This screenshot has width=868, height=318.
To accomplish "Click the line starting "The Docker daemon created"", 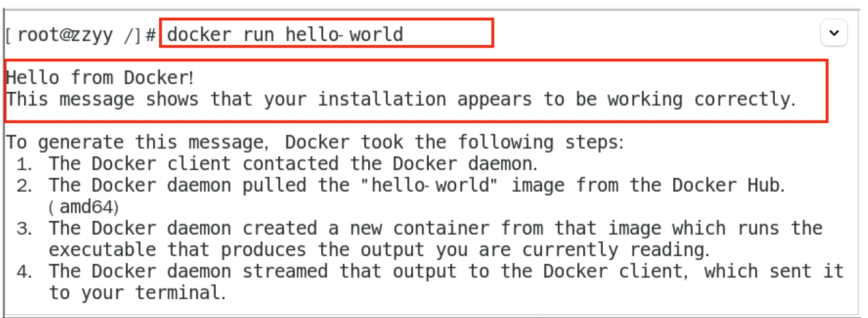I will 435,228.
